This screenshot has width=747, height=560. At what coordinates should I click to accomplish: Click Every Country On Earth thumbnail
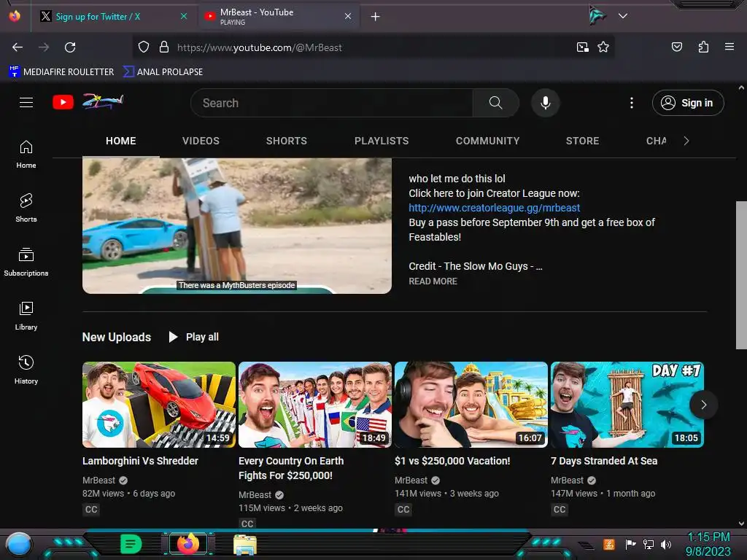315,405
